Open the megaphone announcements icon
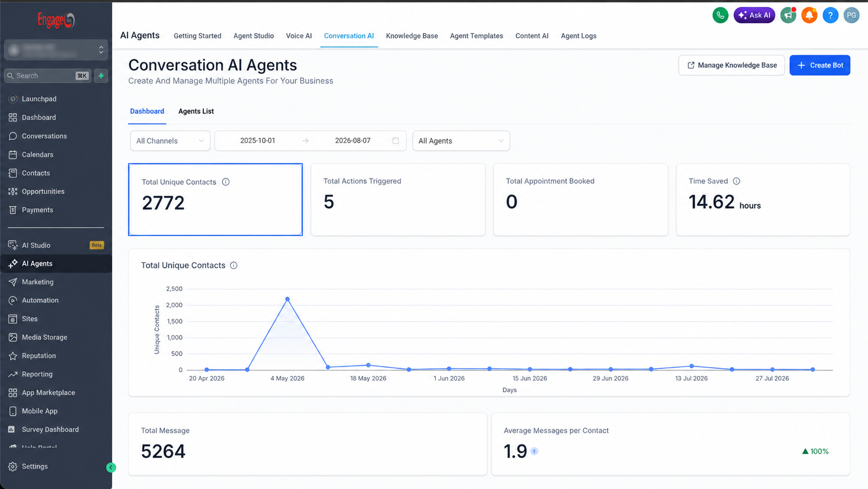868x489 pixels. (x=788, y=15)
